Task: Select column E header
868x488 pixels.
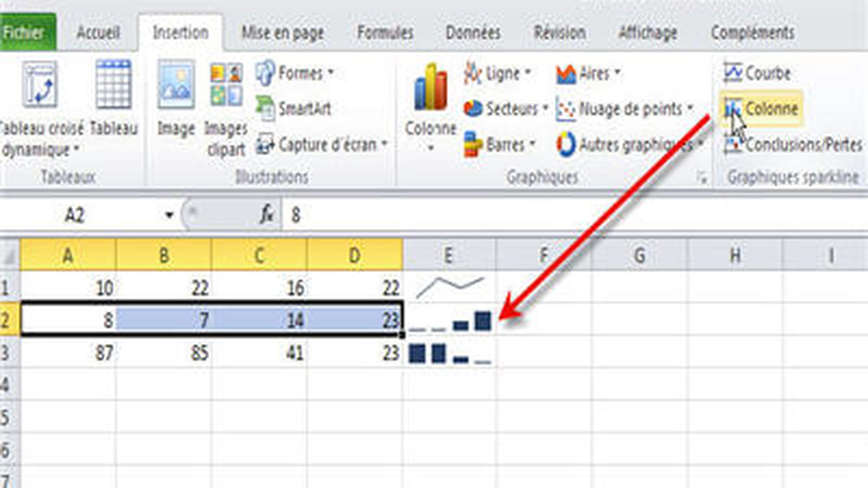Action: pos(449,255)
